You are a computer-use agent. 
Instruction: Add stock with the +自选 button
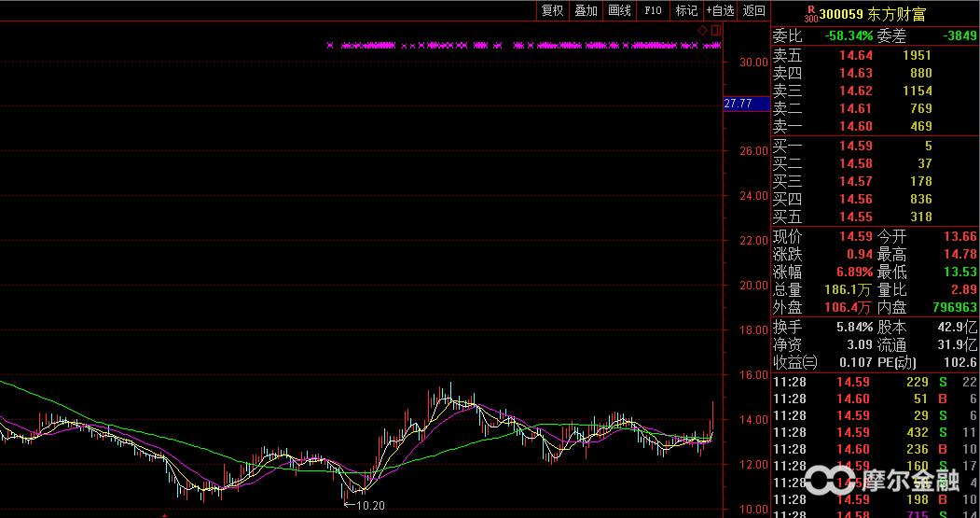pyautogui.click(x=720, y=10)
